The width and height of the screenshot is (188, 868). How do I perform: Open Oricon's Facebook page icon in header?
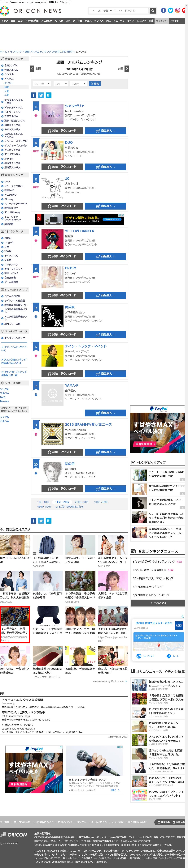[x=163, y=11]
